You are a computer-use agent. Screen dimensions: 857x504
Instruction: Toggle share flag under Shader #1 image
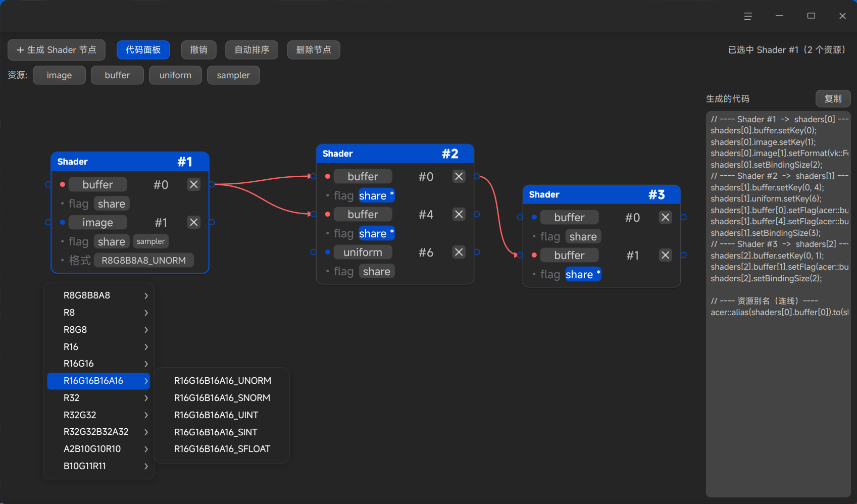(x=112, y=241)
